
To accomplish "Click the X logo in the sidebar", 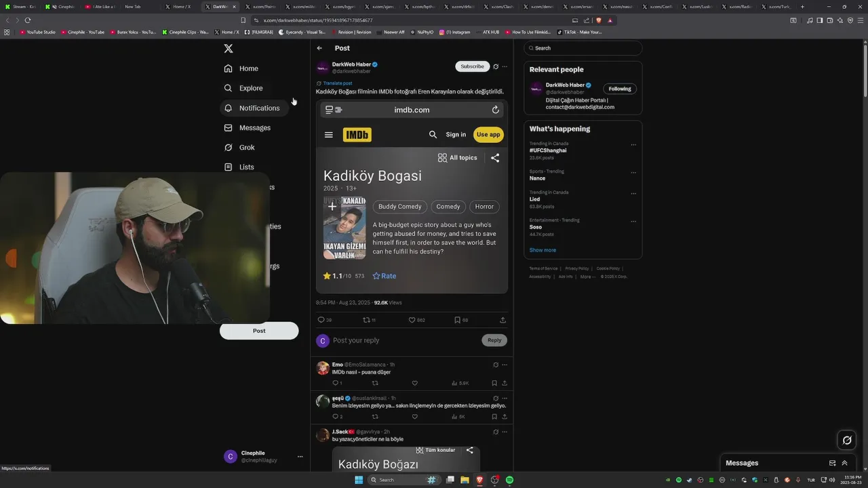I will [x=229, y=49].
